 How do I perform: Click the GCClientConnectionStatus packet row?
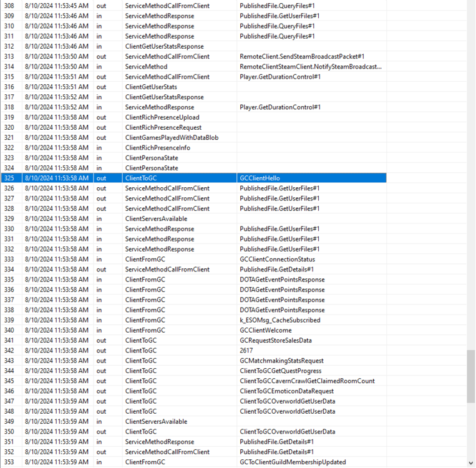(277, 259)
